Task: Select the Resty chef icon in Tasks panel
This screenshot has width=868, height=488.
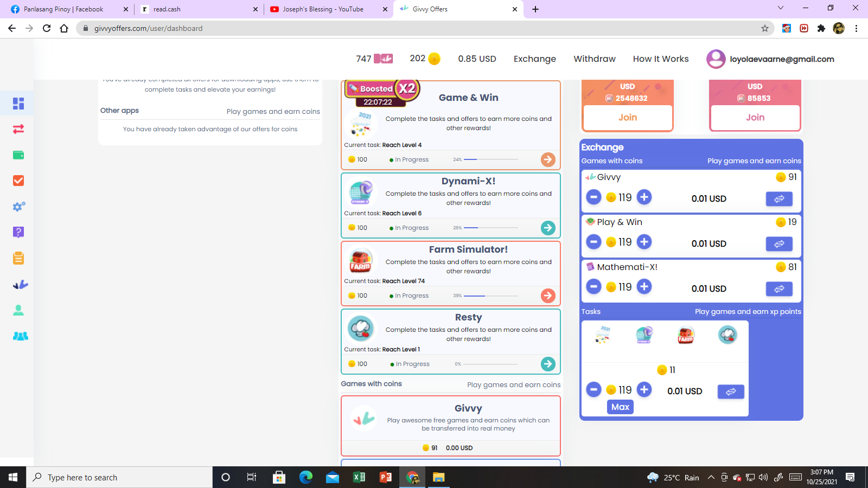Action: (x=727, y=335)
